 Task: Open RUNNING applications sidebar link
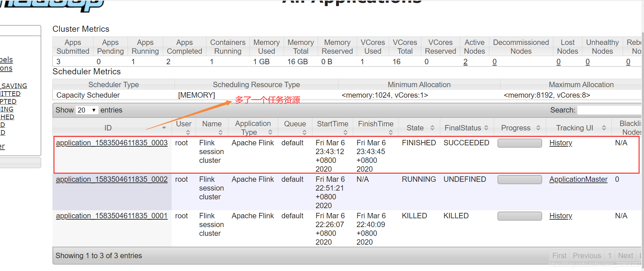pyautogui.click(x=7, y=109)
